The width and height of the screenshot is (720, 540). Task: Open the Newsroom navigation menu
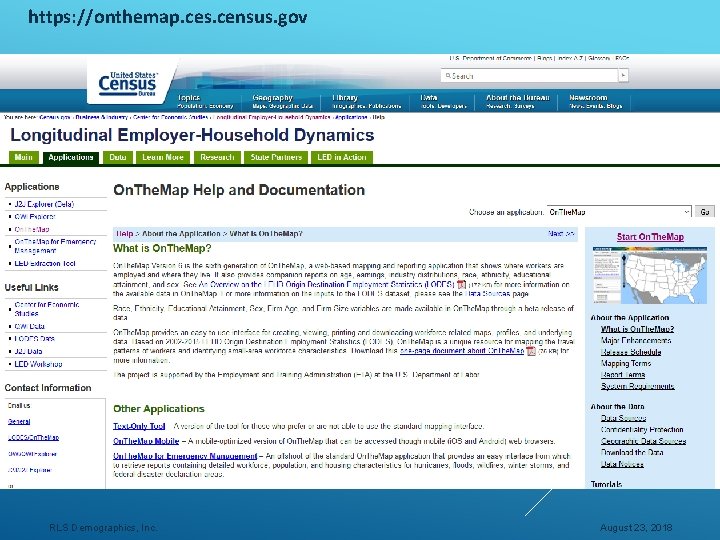point(596,101)
